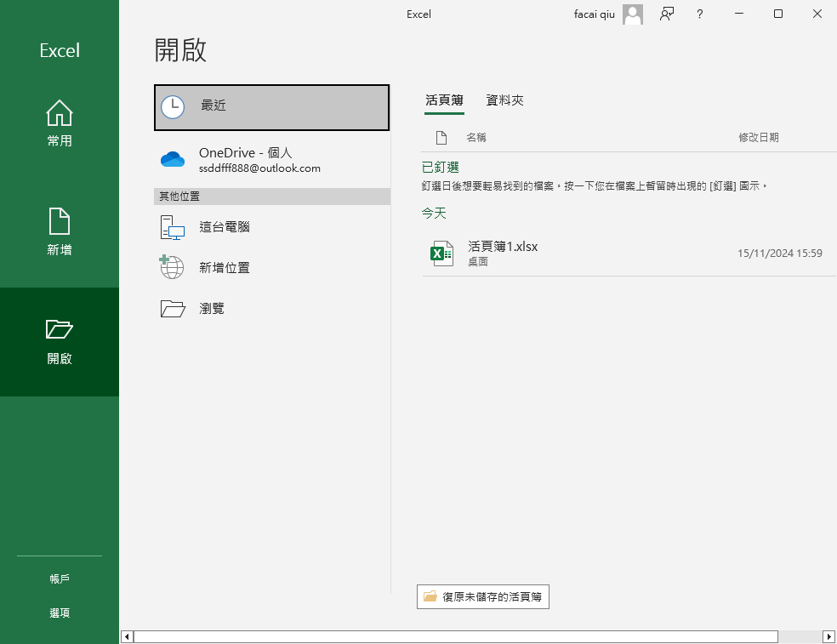The image size is (837, 644).
Task: Click the Excel file icon of 活頁簿1.xlsx
Action: pos(442,254)
